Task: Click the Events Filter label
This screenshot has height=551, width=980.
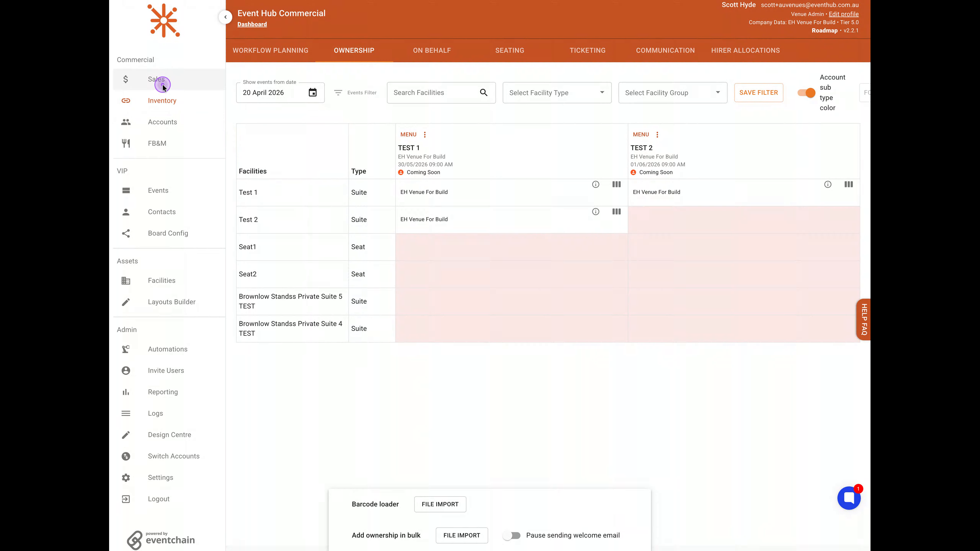Action: point(361,92)
